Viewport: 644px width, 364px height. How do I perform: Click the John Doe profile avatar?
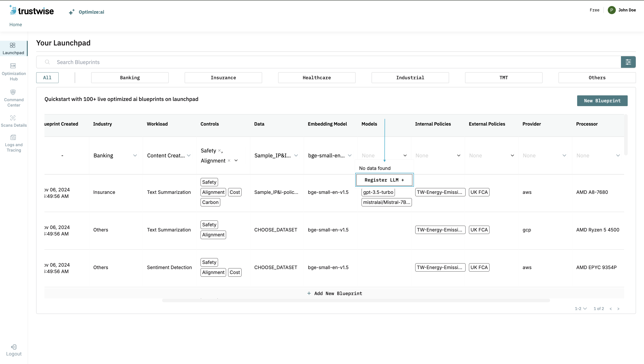[x=612, y=10]
